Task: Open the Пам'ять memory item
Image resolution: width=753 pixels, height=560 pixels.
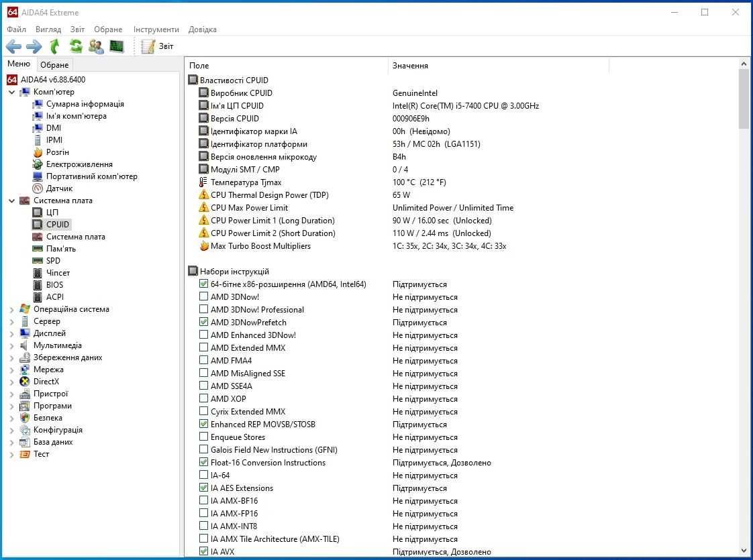Action: click(61, 249)
